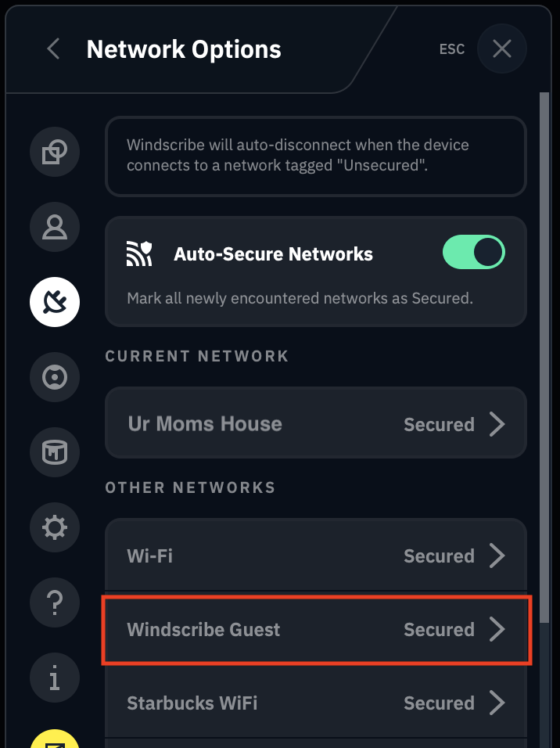
Task: Disable the Auto-Secure Networks toggle
Action: click(473, 252)
